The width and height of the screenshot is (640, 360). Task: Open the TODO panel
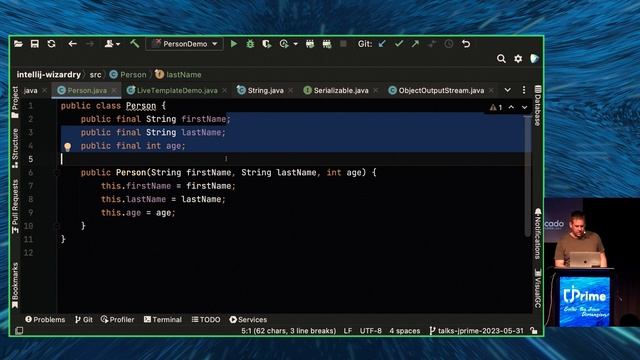pos(206,320)
